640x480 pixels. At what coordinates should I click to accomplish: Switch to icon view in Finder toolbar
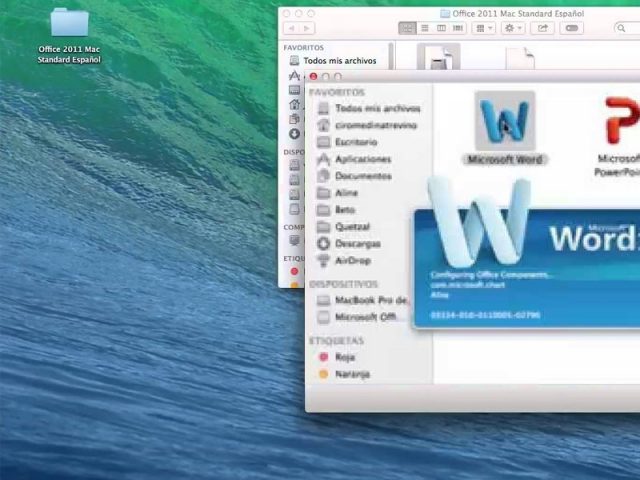[x=407, y=28]
